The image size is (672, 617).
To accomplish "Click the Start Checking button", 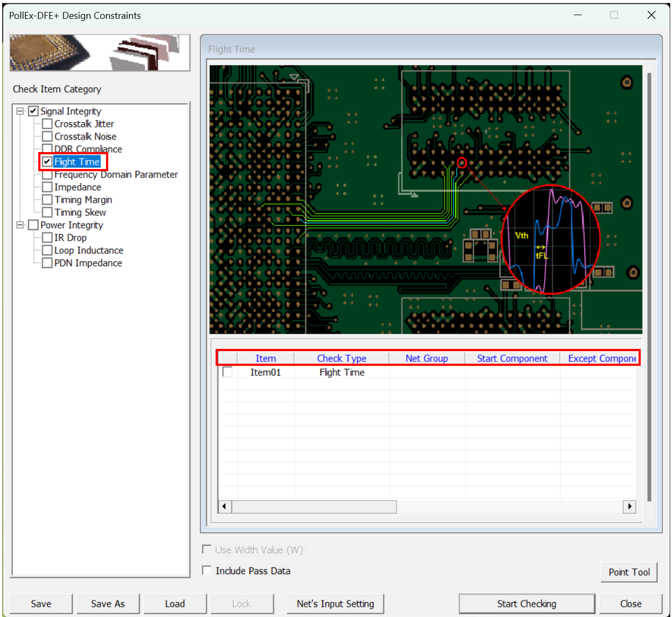I will coord(526,604).
